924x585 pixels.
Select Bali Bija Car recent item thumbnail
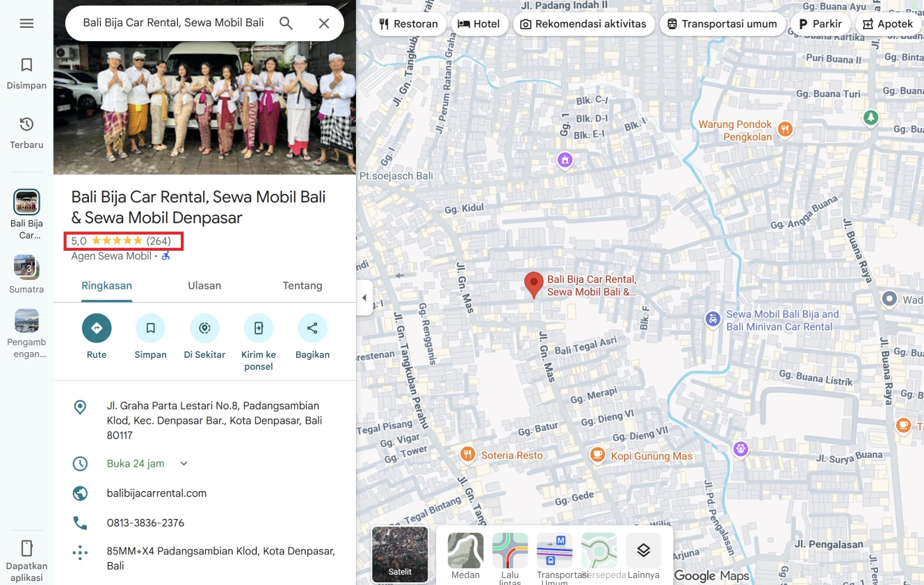tap(26, 202)
